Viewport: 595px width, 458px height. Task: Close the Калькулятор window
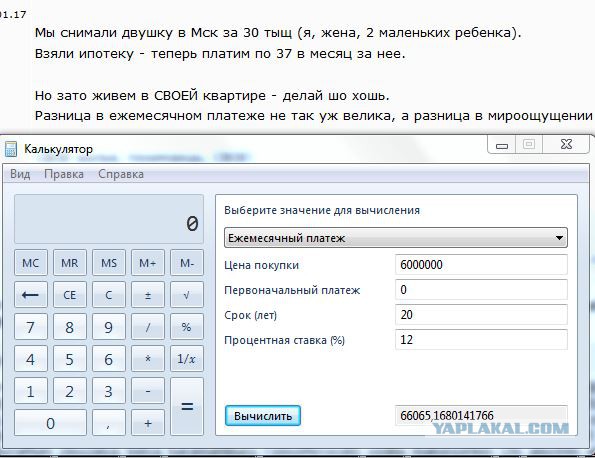566,145
